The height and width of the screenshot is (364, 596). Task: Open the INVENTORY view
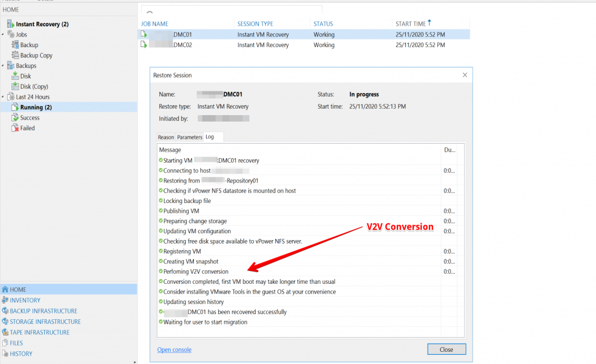pos(25,300)
